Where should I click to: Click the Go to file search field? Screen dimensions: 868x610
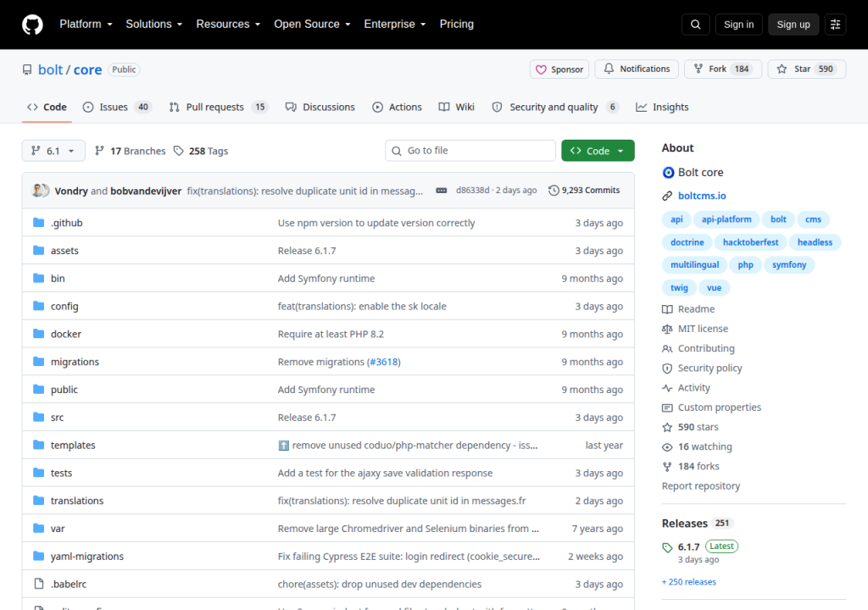(x=470, y=151)
